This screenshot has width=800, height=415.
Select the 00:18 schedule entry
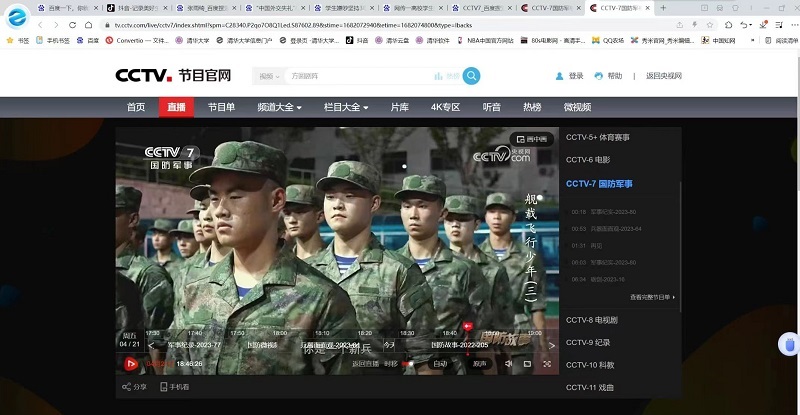tap(604, 212)
